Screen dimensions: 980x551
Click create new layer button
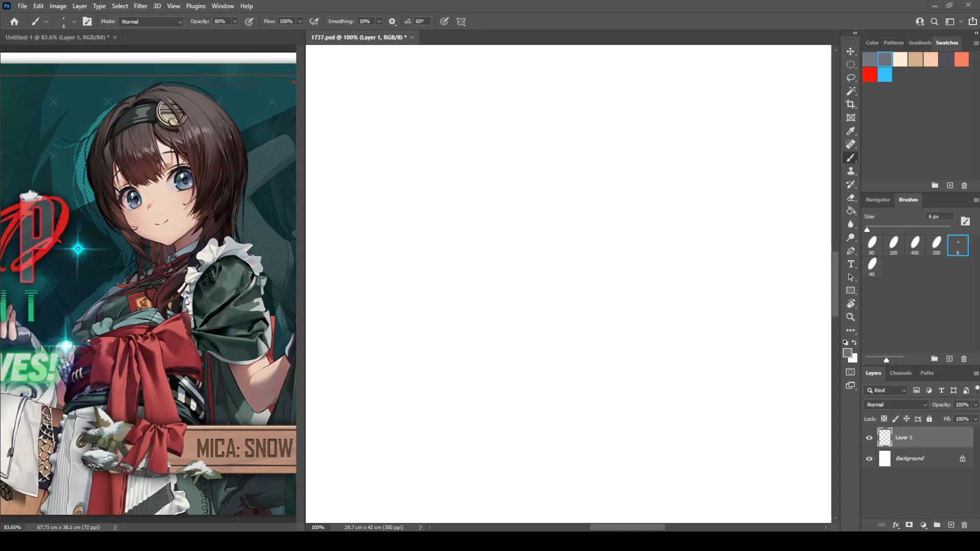point(951,525)
